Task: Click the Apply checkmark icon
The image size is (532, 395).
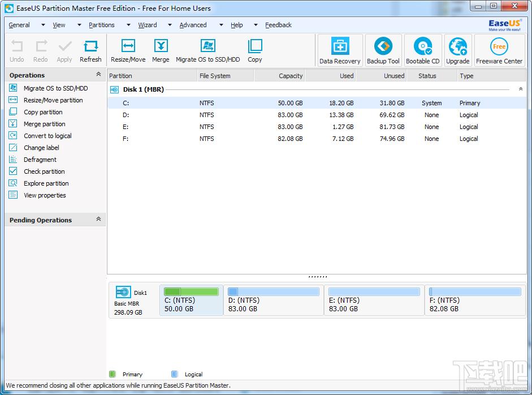Action: point(64,46)
